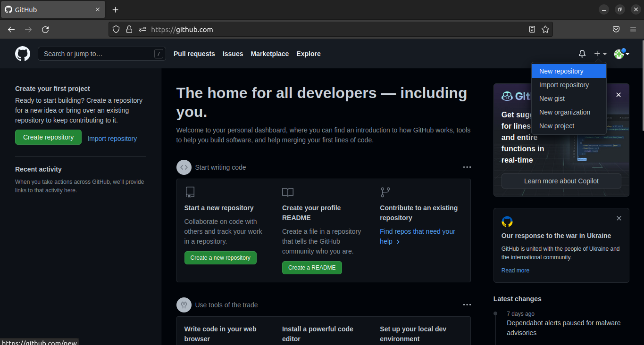
Task: Open the Pocket save icon
Action: point(616,29)
